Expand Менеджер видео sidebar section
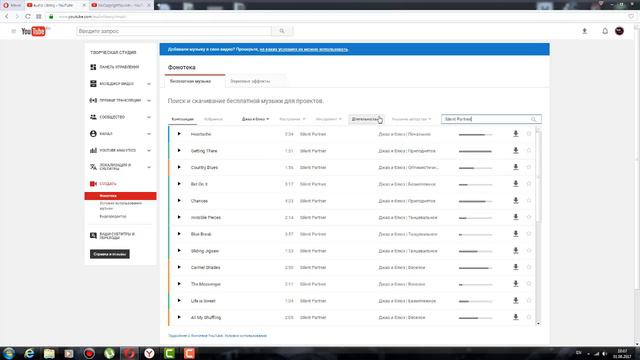The width and height of the screenshot is (640, 360). click(149, 84)
